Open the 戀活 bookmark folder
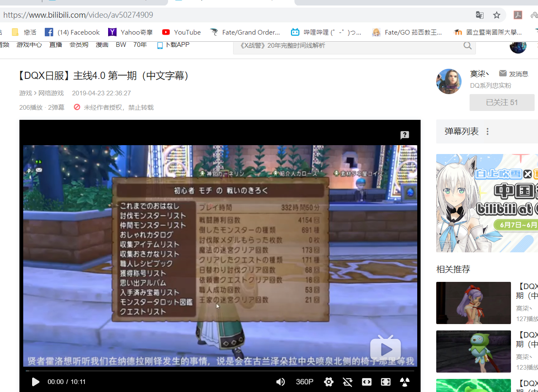The image size is (538, 392). point(24,32)
